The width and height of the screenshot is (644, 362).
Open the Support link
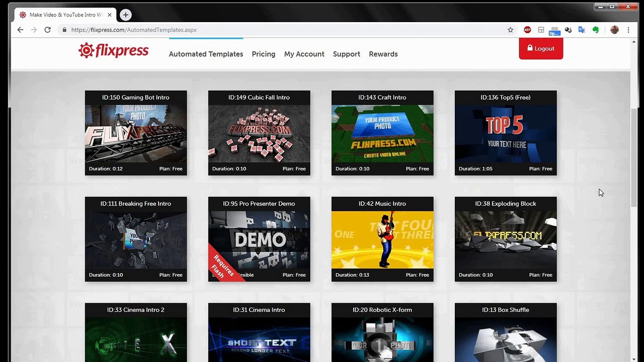tap(346, 54)
